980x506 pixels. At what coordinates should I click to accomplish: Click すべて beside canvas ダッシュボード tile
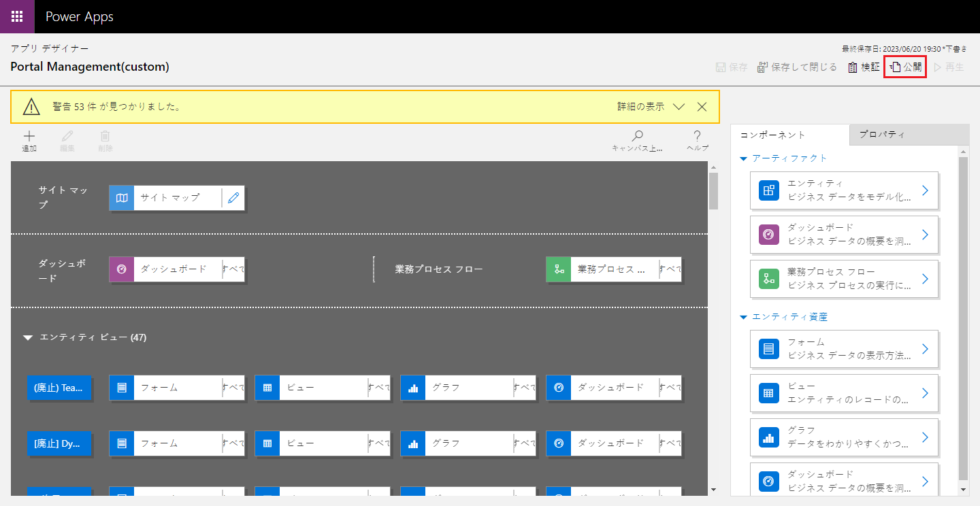pos(233,269)
